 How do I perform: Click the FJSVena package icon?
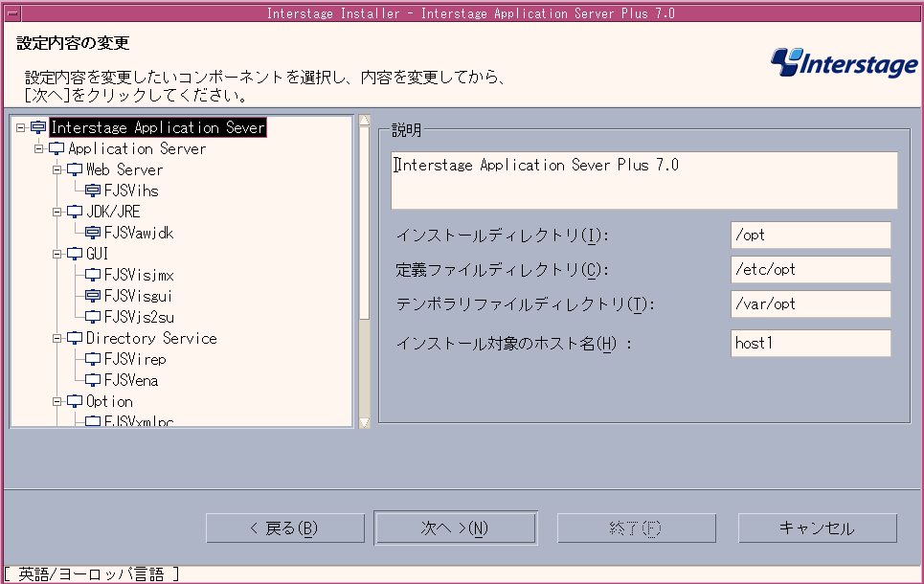[x=93, y=380]
